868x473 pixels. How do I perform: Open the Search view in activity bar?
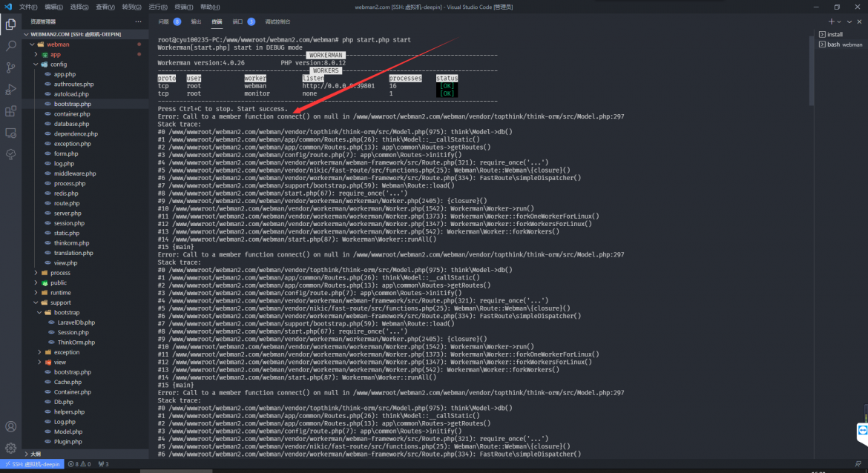click(10, 46)
